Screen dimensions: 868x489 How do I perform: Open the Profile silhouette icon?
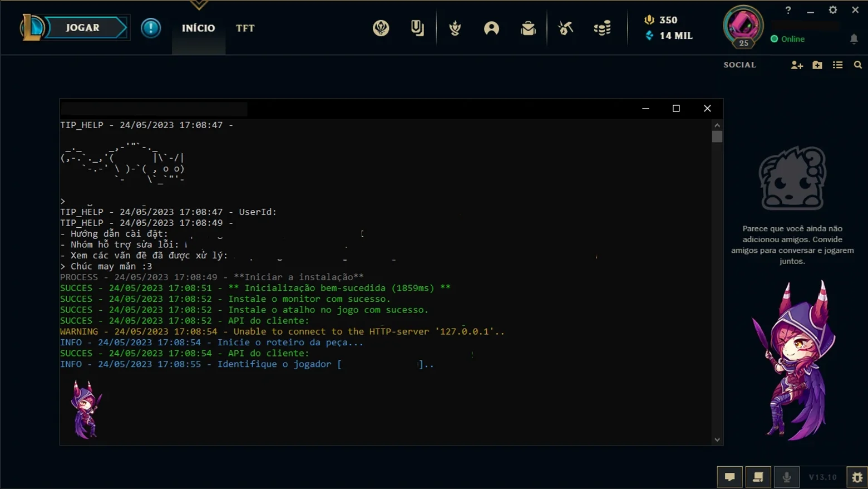pos(491,28)
